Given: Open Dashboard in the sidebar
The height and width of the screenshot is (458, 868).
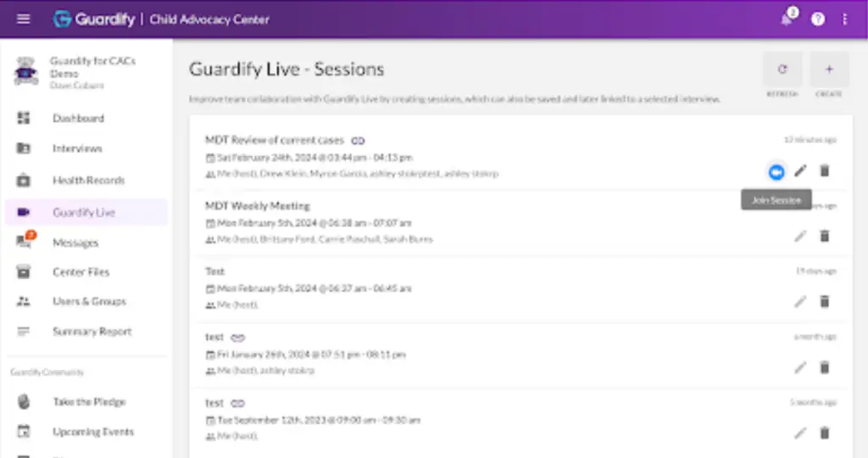Looking at the screenshot, I should click(x=78, y=119).
